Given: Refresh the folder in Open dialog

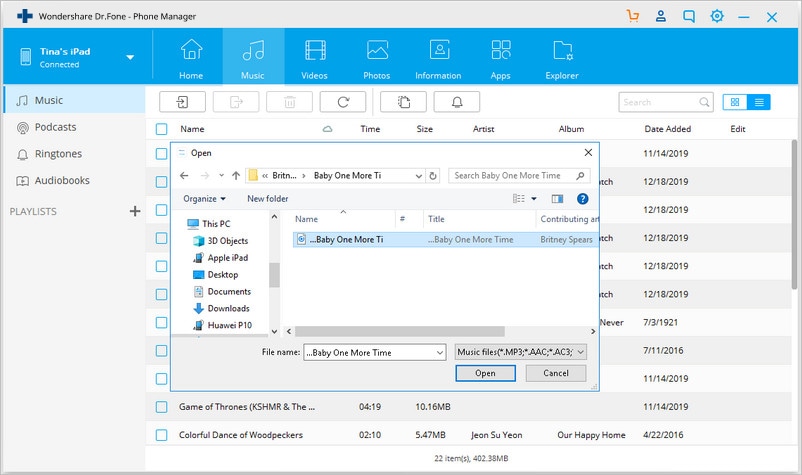Looking at the screenshot, I should [433, 176].
